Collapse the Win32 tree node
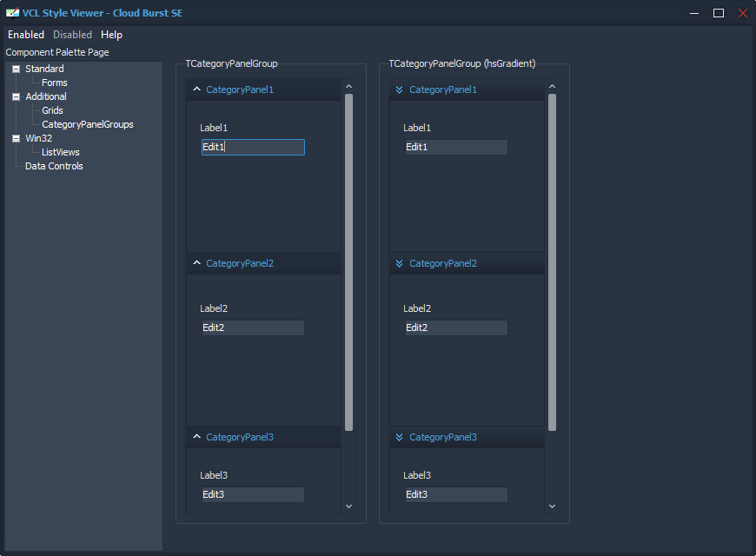 pyautogui.click(x=16, y=138)
